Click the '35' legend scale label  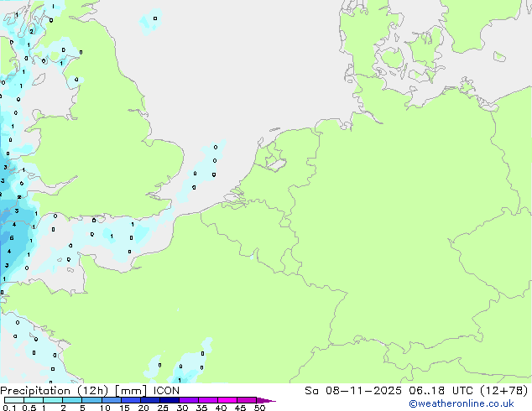coord(201,408)
